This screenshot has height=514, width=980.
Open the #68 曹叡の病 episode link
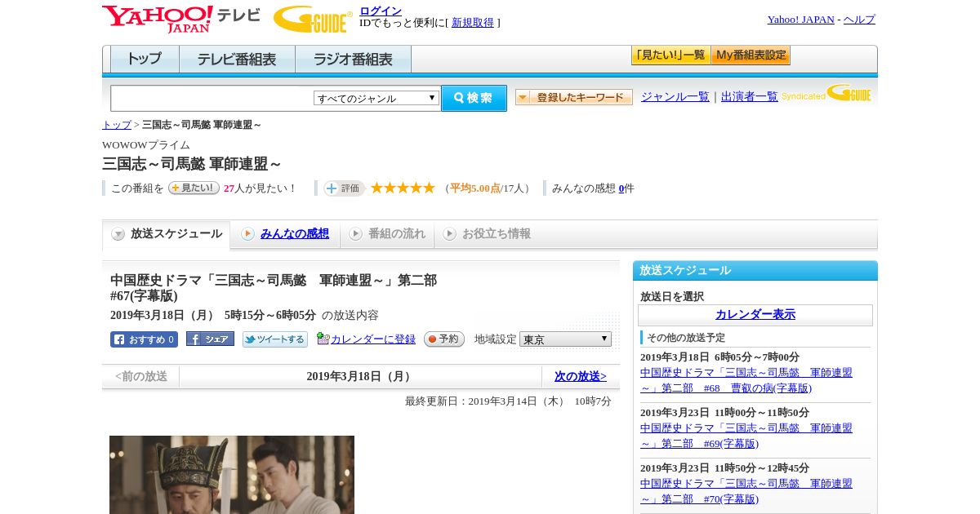[x=746, y=380]
